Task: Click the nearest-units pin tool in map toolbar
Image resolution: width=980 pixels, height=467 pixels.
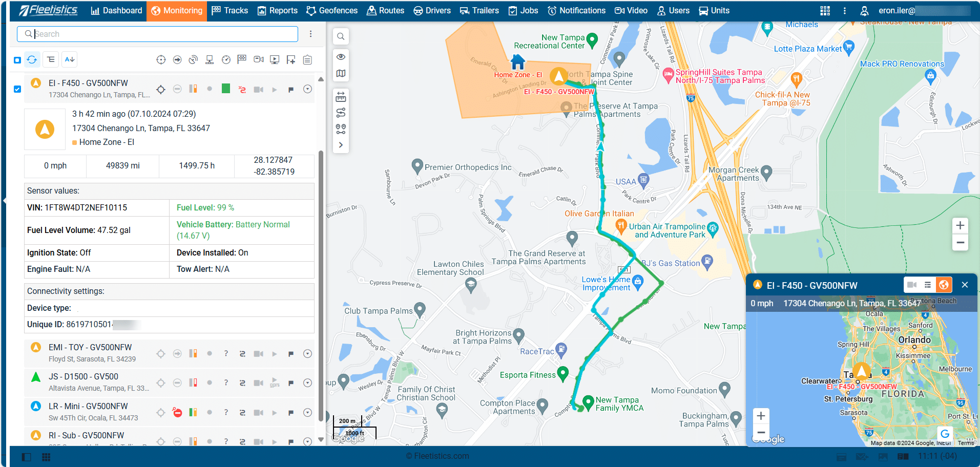Action: pos(341,129)
